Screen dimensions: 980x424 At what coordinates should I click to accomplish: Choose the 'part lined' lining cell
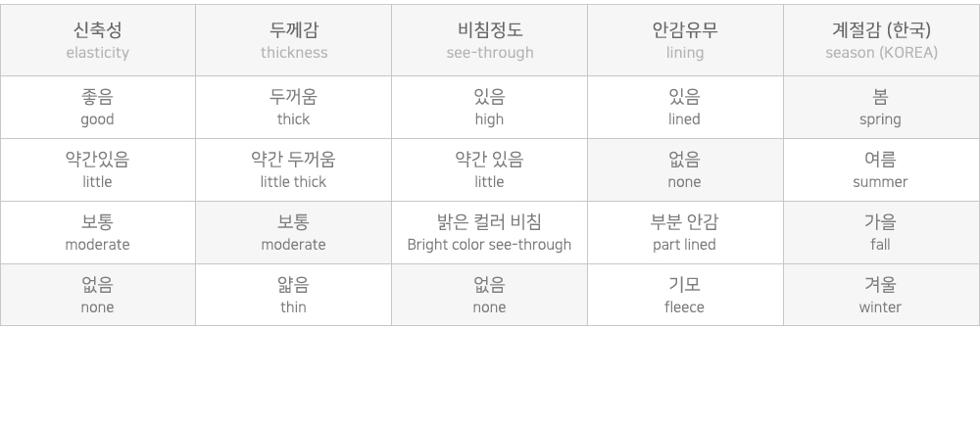[685, 233]
